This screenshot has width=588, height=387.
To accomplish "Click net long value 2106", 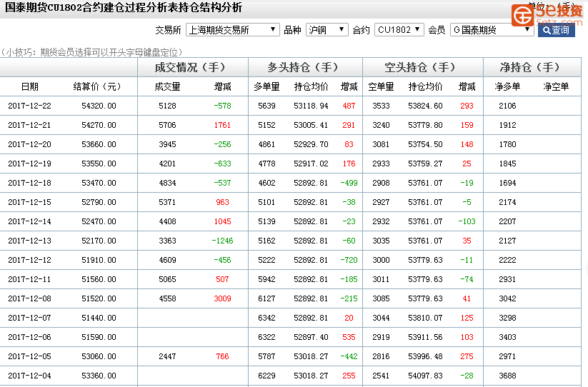I will [x=507, y=106].
